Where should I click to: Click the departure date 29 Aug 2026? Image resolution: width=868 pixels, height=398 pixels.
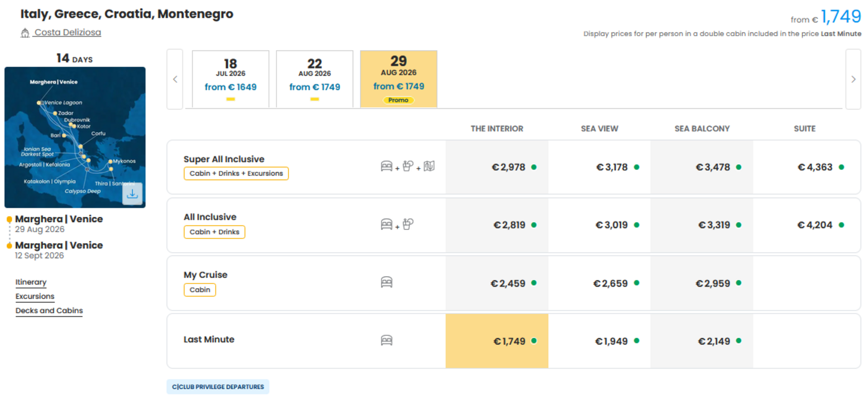coord(40,229)
